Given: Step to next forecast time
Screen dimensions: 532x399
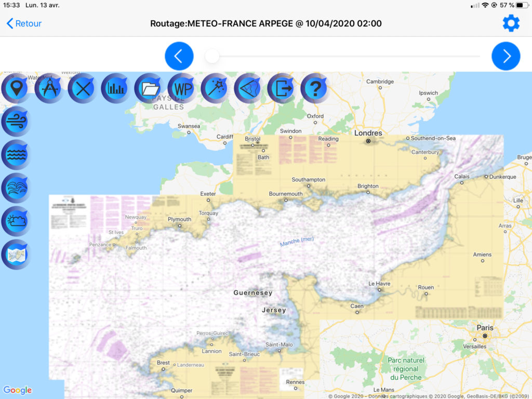Looking at the screenshot, I should (506, 56).
